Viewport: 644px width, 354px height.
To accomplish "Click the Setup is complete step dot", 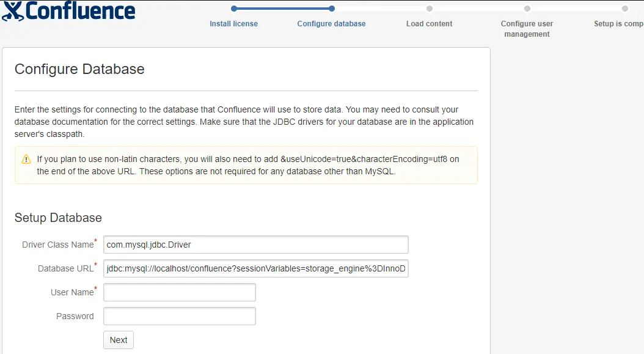I will click(625, 9).
